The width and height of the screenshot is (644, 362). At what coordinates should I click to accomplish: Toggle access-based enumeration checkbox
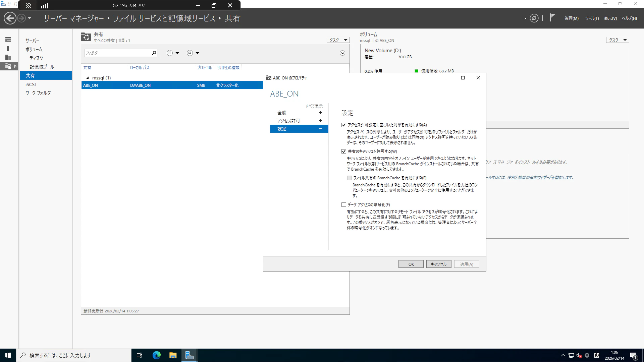click(344, 125)
